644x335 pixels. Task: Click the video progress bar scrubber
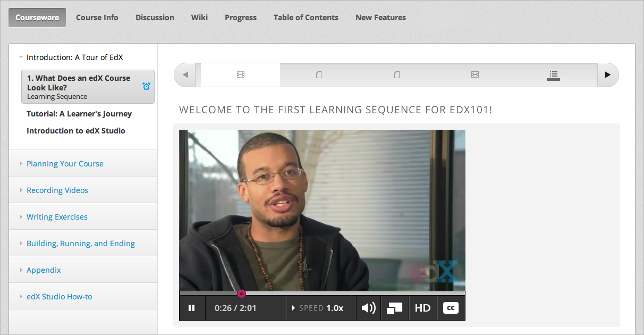(x=241, y=294)
